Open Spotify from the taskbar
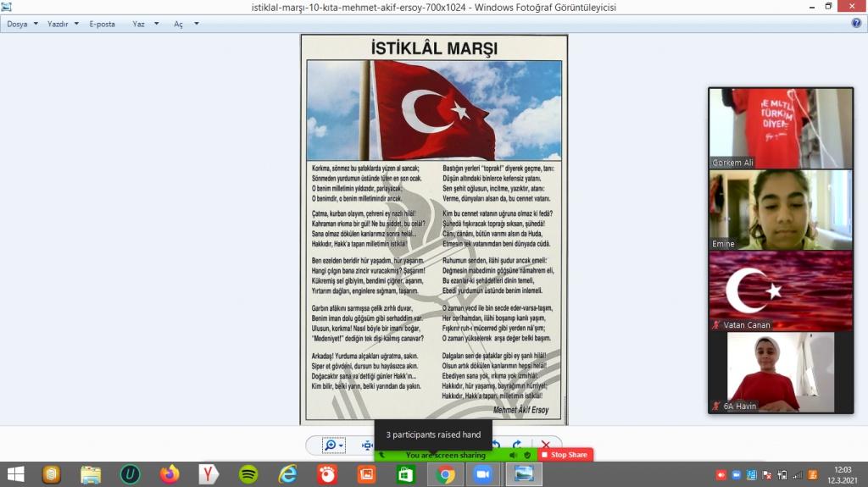Viewport: 868px width, 487px height. click(248, 474)
